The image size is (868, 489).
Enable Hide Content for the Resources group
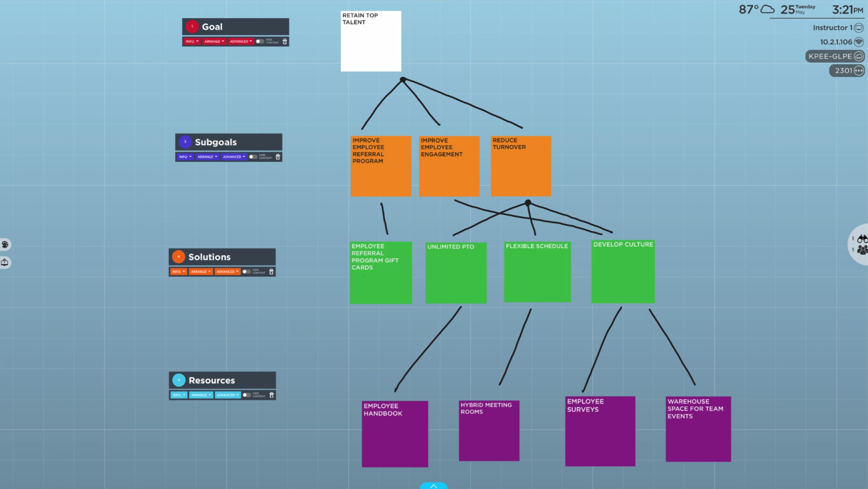(x=246, y=395)
